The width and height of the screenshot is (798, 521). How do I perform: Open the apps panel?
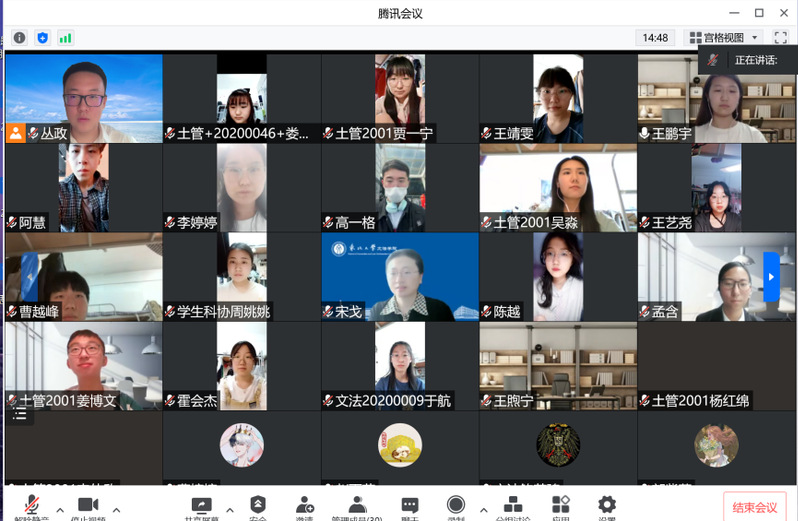[561, 505]
